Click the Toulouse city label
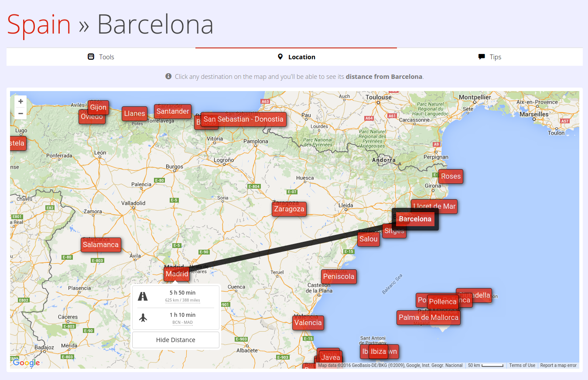Viewport: 588px width, 380px height. tap(379, 97)
